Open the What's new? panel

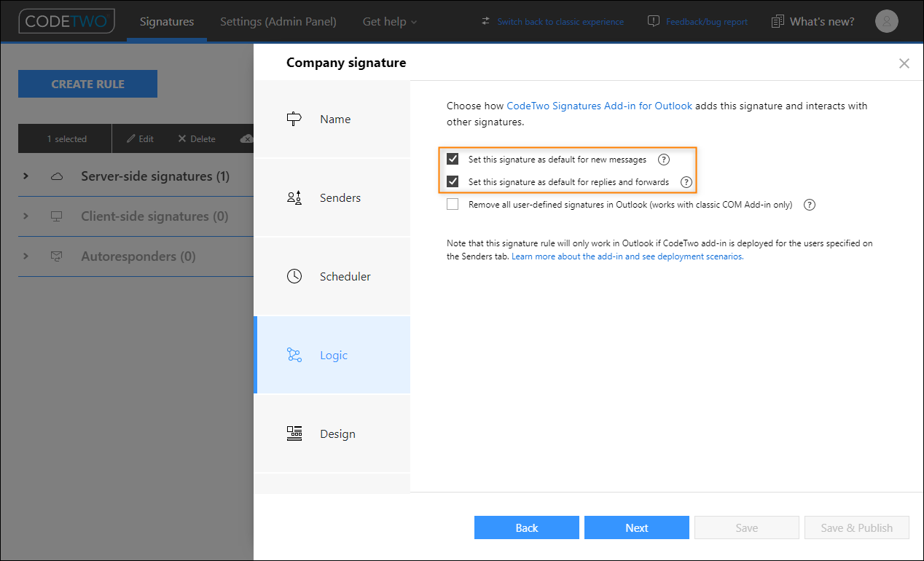[x=822, y=22]
